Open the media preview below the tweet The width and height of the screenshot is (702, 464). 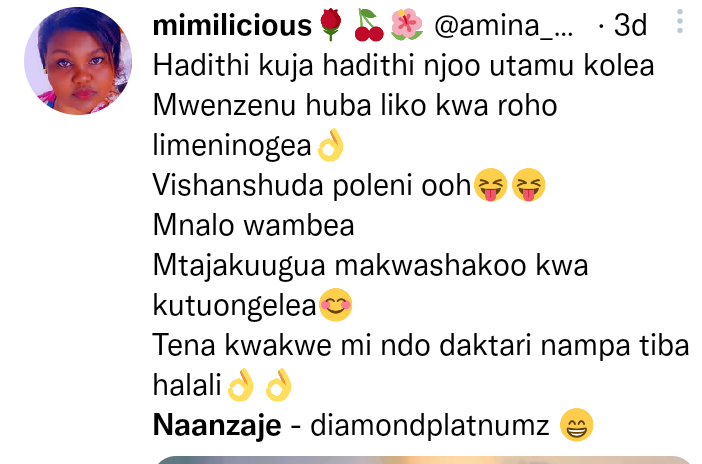[x=423, y=460]
